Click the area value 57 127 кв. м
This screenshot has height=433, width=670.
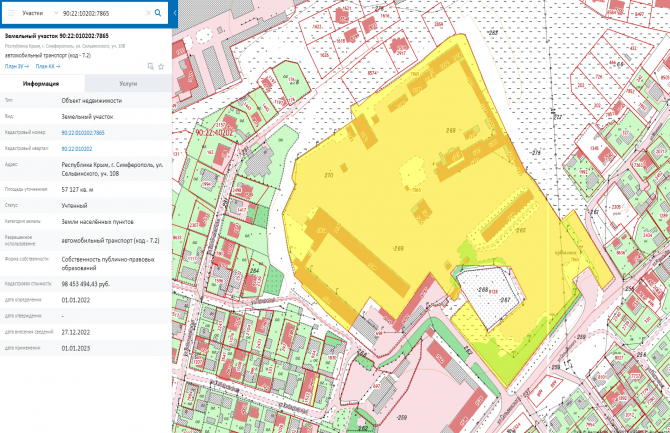[77, 189]
